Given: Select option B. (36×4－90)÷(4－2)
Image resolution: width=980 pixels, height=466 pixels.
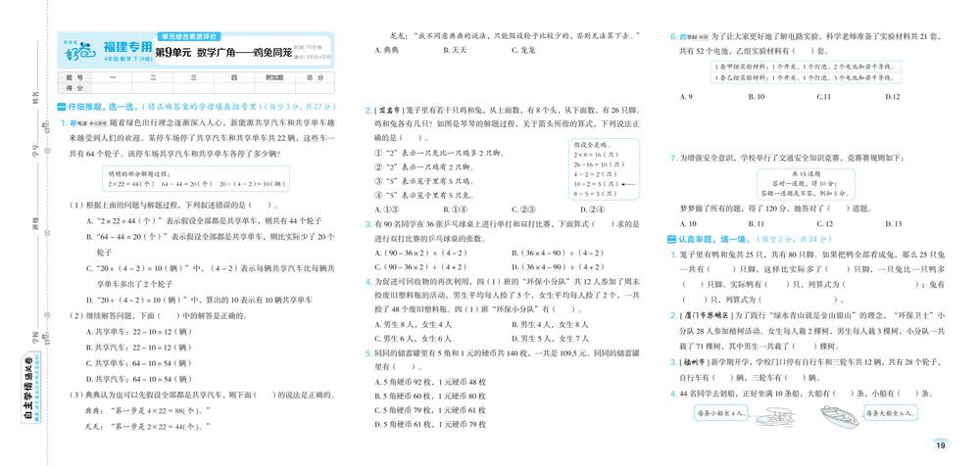Looking at the screenshot, I should tap(558, 253).
